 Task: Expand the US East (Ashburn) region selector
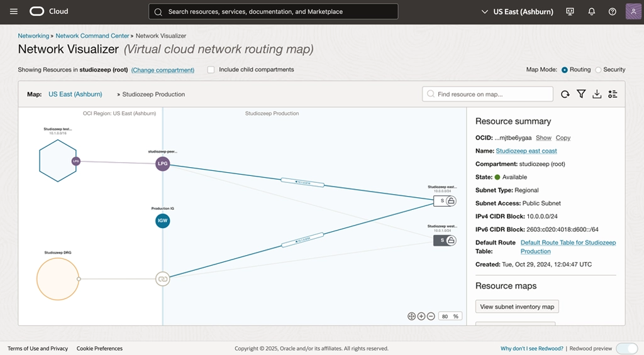click(x=518, y=11)
